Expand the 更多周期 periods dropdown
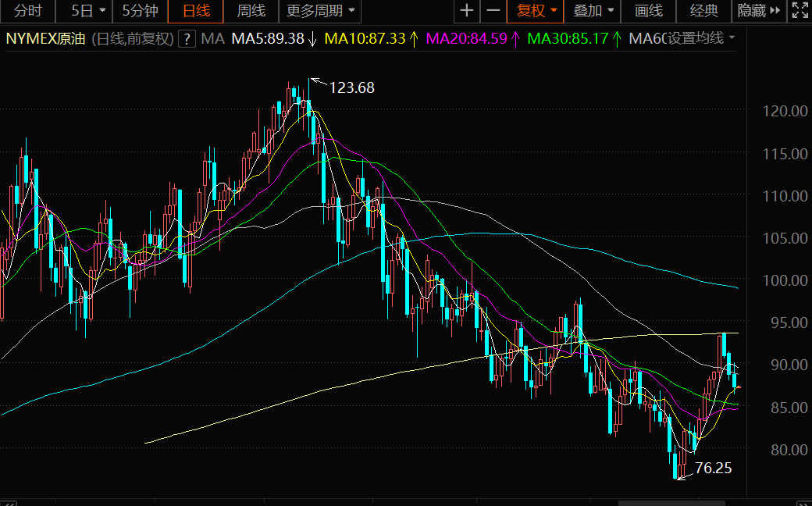Screen dimensions: 812x506 click(x=320, y=11)
